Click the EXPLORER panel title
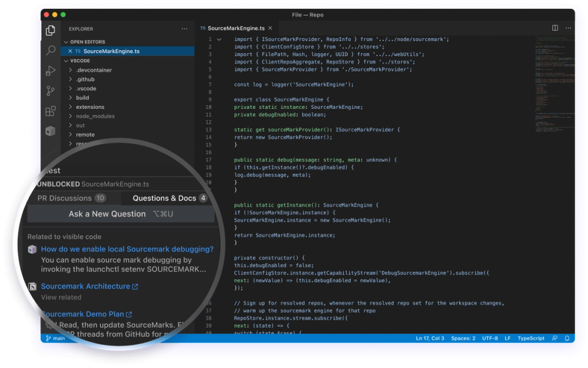 pos(81,29)
